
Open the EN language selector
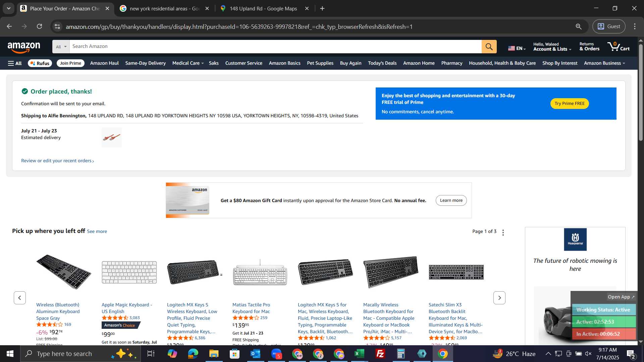[517, 48]
